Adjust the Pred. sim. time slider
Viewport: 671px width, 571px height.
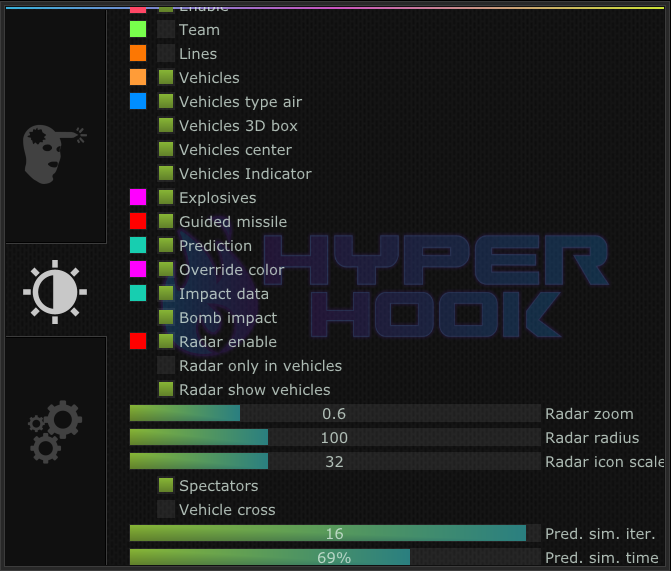[334, 558]
